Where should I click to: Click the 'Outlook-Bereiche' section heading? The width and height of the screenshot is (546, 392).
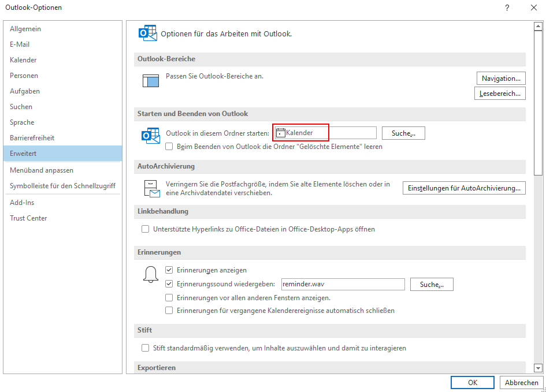coord(166,59)
